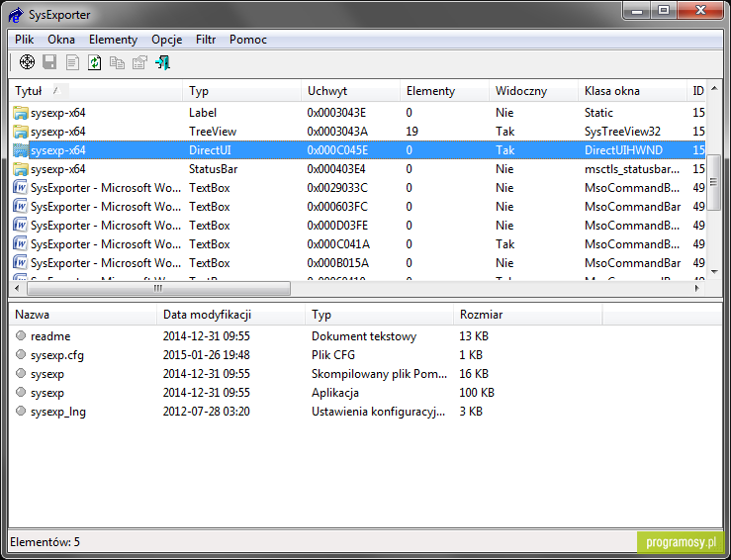Click the Copy items toolbar icon
The width and height of the screenshot is (731, 560).
[117, 62]
